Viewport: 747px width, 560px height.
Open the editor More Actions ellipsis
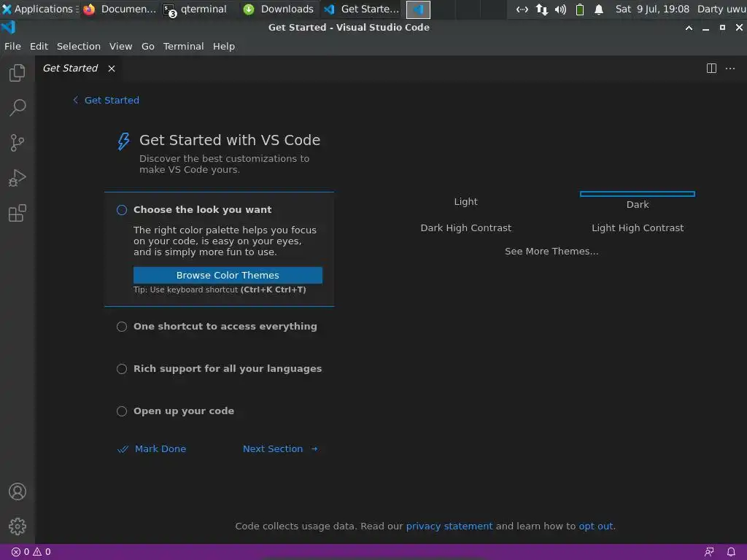pos(729,68)
